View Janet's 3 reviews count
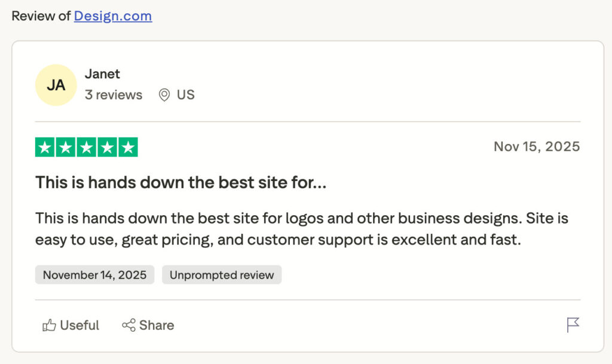Viewport: 612px width, 364px height. pyautogui.click(x=114, y=95)
